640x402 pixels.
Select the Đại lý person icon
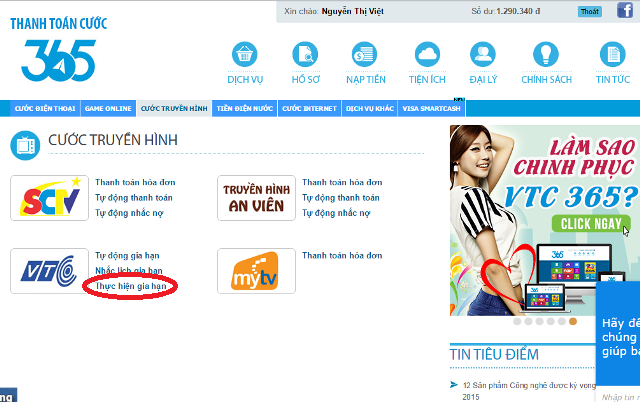click(x=483, y=54)
